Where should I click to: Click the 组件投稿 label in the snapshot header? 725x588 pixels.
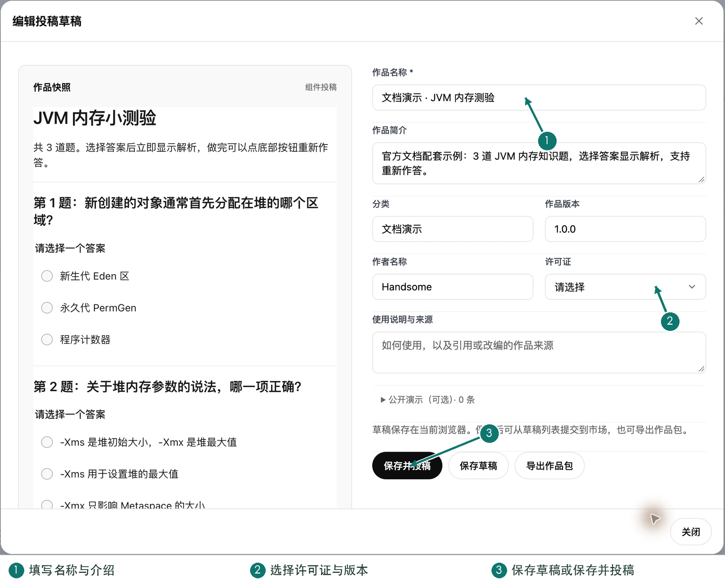tap(321, 87)
